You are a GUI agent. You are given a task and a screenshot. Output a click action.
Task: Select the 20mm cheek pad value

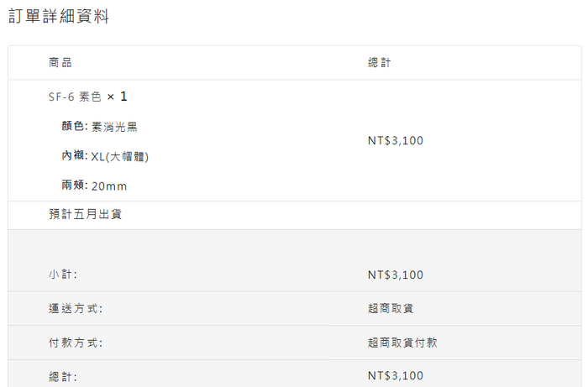coord(109,186)
